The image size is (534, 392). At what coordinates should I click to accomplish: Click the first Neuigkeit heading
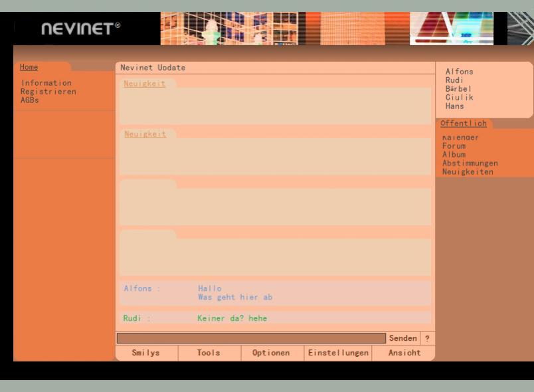145,83
